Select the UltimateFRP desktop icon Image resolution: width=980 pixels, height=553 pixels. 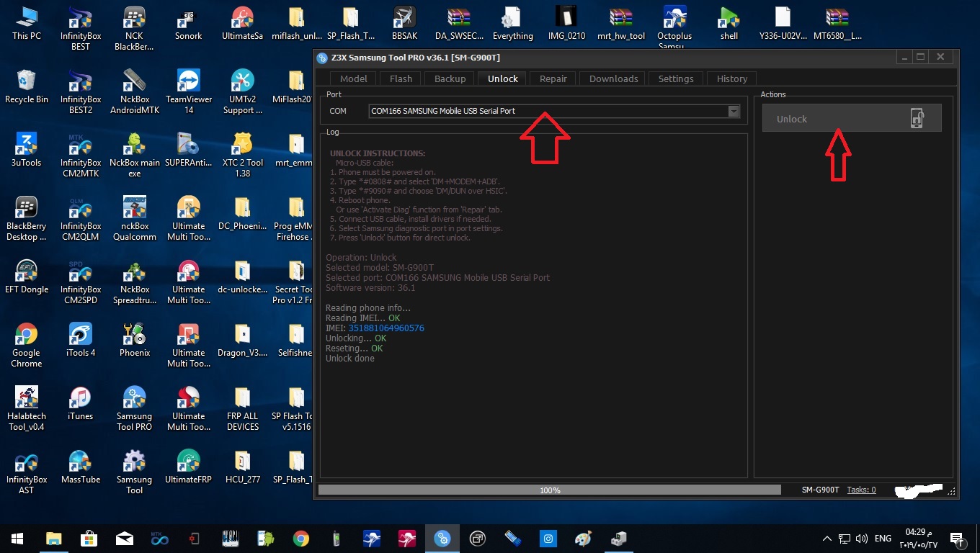coord(189,467)
